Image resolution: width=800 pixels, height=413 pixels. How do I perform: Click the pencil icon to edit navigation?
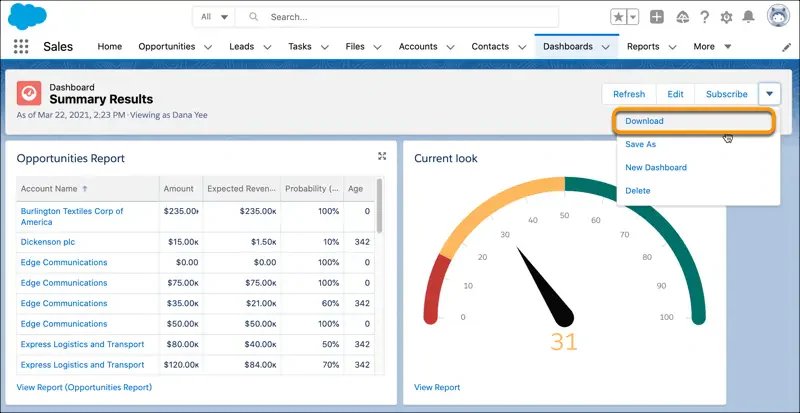(x=786, y=47)
